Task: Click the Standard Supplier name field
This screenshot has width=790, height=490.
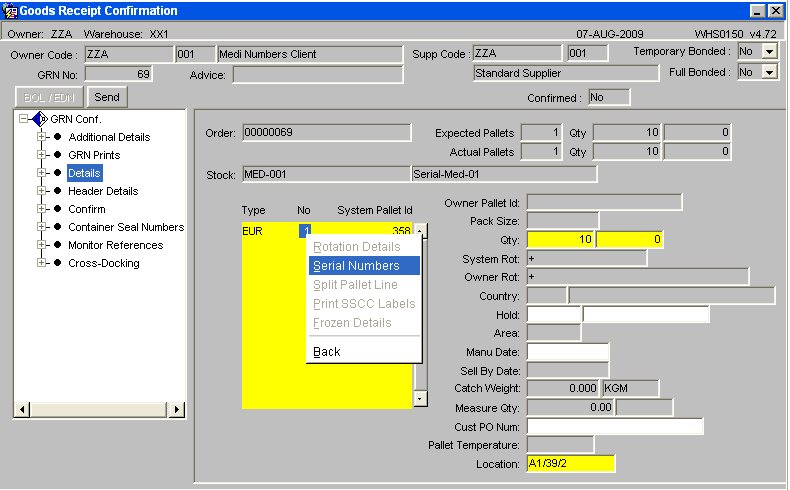Action: coord(566,73)
